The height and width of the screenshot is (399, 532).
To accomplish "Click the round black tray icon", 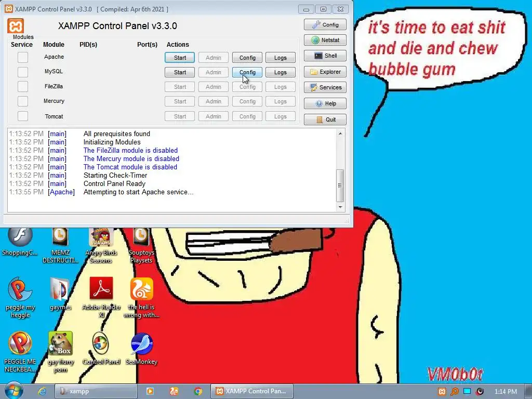I will [480, 392].
